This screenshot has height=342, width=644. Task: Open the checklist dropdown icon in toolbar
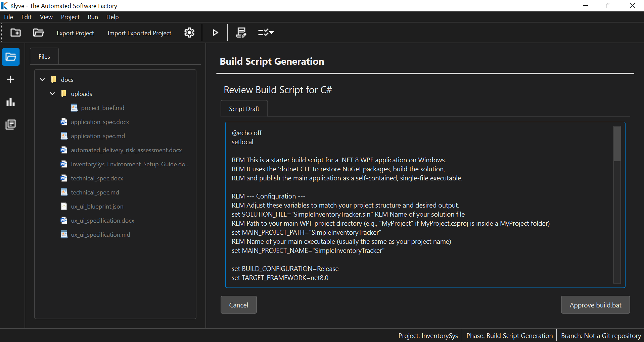tap(266, 33)
